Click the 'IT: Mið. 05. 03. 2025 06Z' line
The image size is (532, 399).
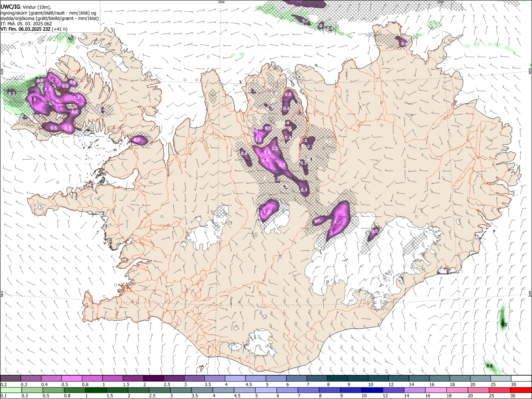26,24
